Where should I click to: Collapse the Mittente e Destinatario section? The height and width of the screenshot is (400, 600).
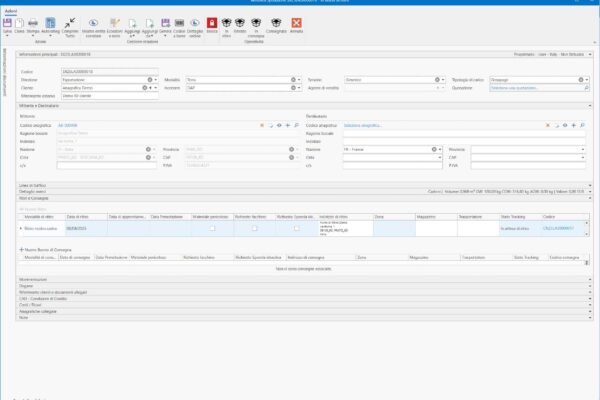click(590, 106)
